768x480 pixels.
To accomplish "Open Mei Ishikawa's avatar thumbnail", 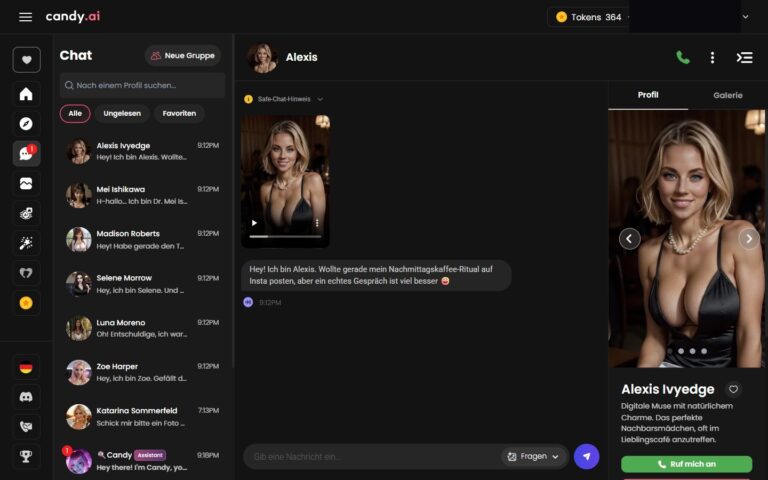I will tap(78, 195).
